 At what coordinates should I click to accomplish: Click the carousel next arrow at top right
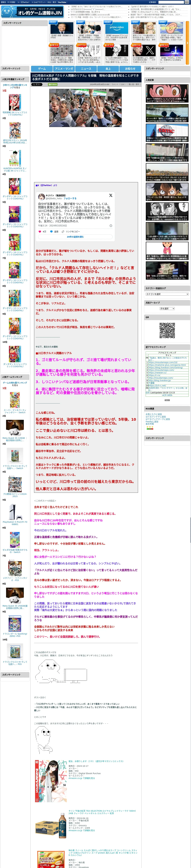(x=187, y=43)
